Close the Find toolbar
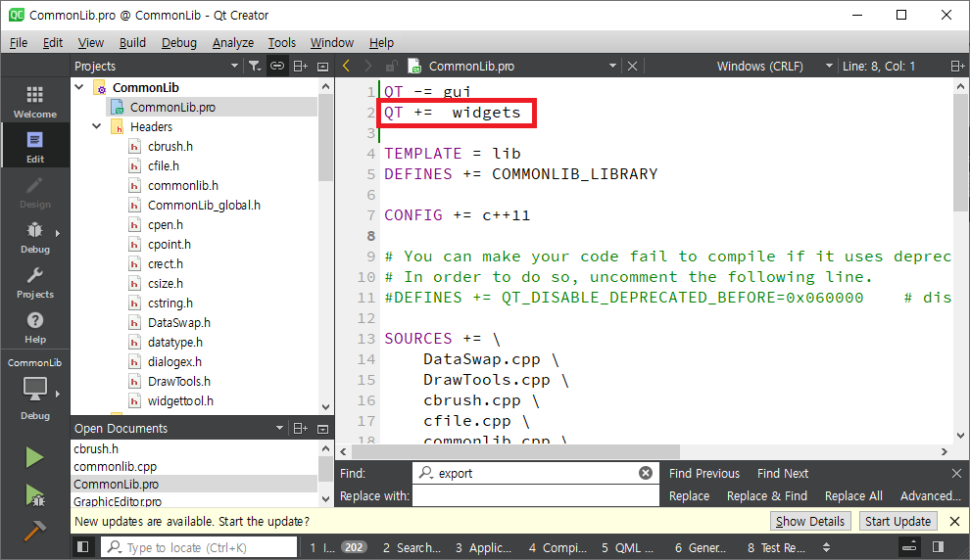The height and width of the screenshot is (560, 970). click(x=956, y=474)
